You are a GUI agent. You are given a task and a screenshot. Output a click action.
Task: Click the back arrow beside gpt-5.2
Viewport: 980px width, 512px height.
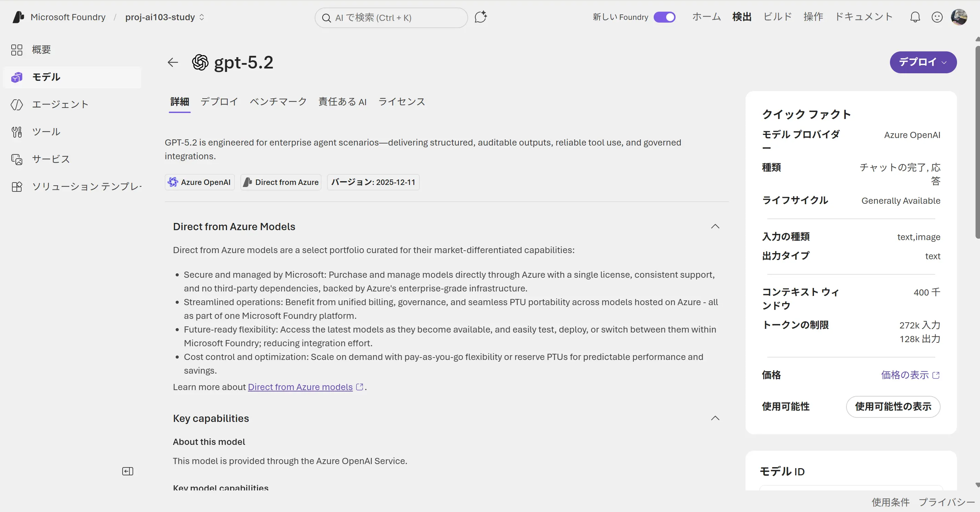(x=173, y=62)
